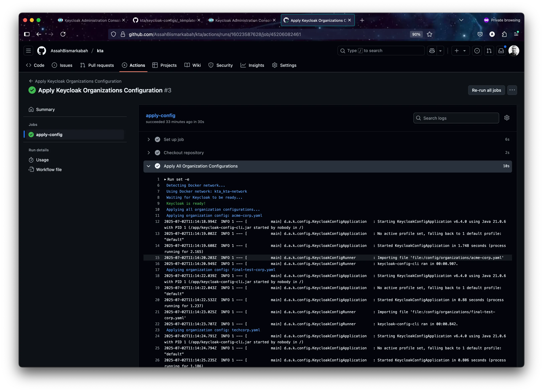Open the Firefox extensions puzzle icon
The image size is (543, 392).
click(504, 34)
